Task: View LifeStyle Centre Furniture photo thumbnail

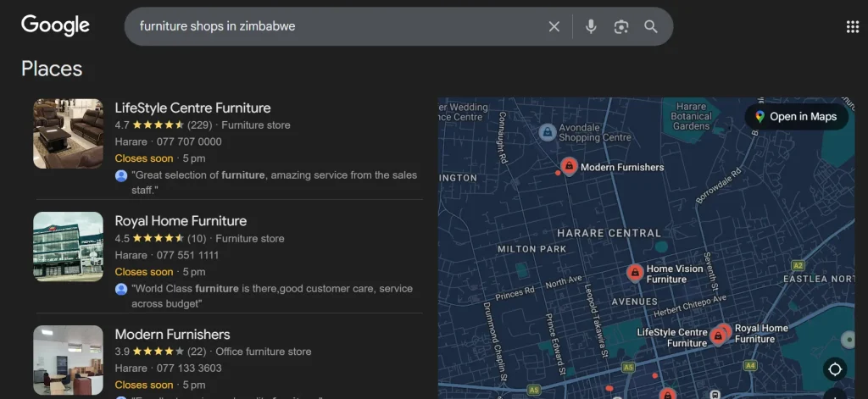Action: pos(68,133)
